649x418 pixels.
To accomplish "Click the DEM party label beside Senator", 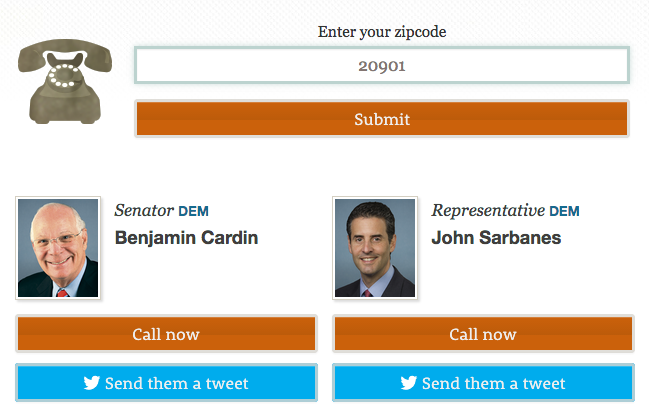I will click(193, 211).
